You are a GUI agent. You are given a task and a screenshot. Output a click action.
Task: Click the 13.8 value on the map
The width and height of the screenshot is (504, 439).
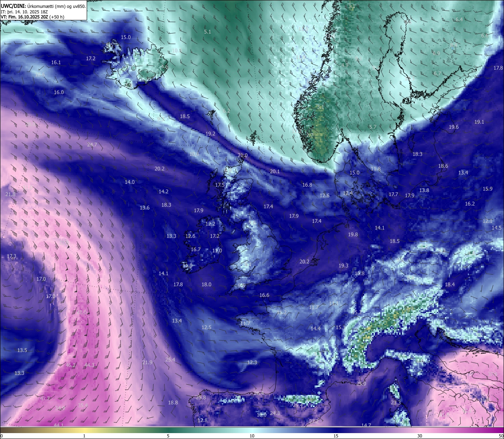click(x=424, y=190)
